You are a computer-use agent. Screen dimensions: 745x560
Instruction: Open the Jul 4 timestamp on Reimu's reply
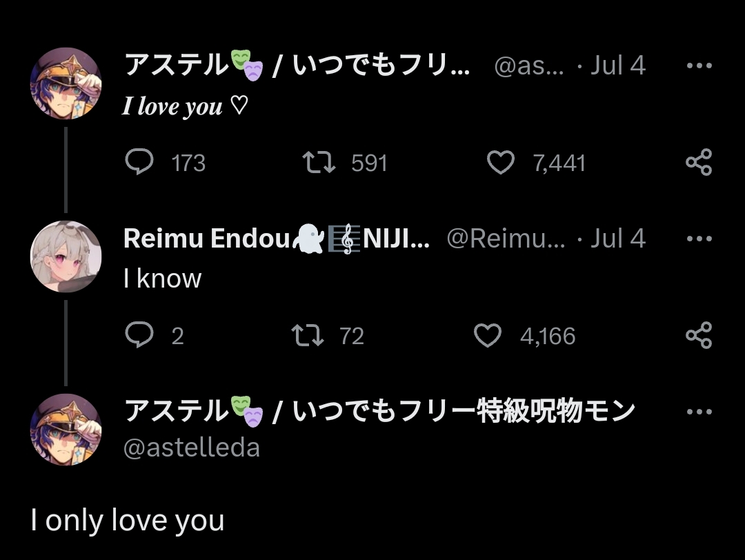pos(617,239)
